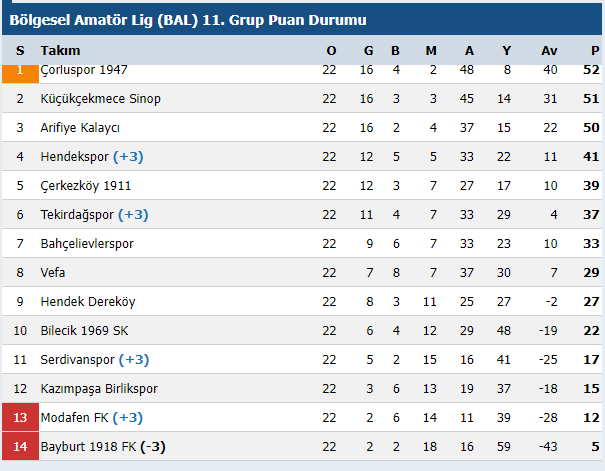Click the red rank 13 badge

coord(20,418)
